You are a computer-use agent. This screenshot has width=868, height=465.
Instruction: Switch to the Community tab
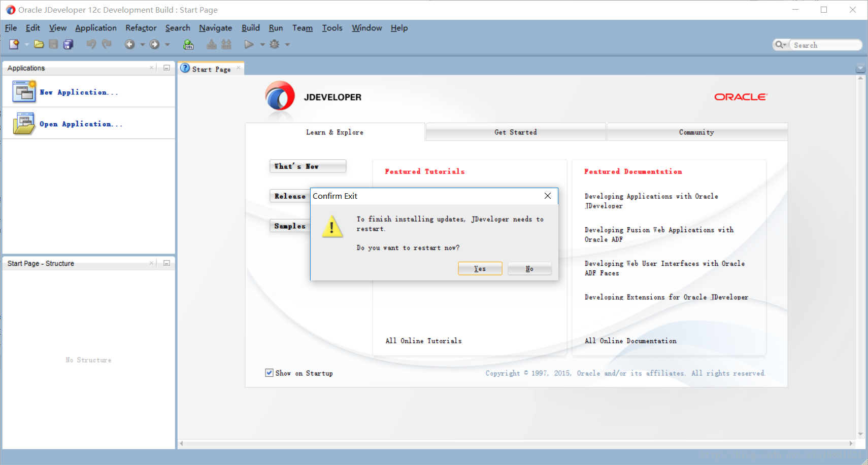tap(697, 132)
